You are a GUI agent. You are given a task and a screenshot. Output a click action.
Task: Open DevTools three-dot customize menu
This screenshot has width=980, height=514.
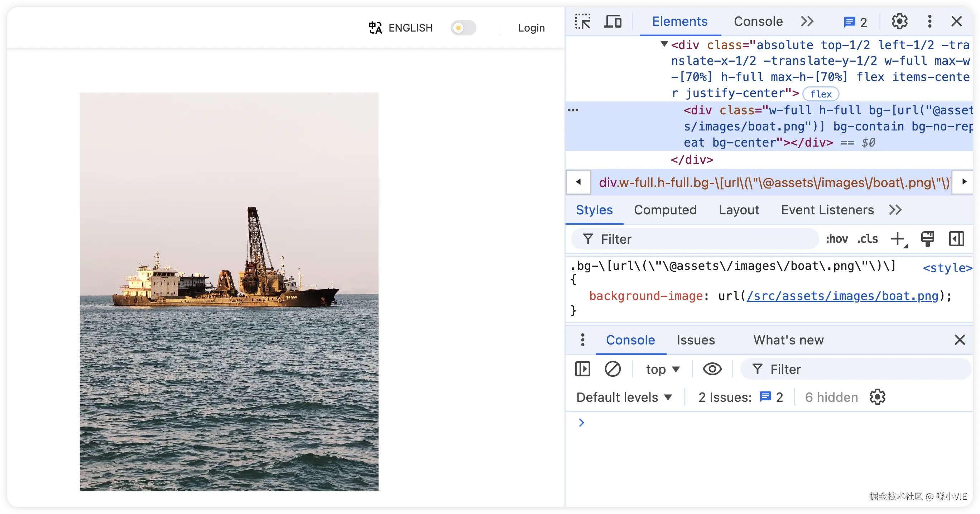(x=929, y=21)
